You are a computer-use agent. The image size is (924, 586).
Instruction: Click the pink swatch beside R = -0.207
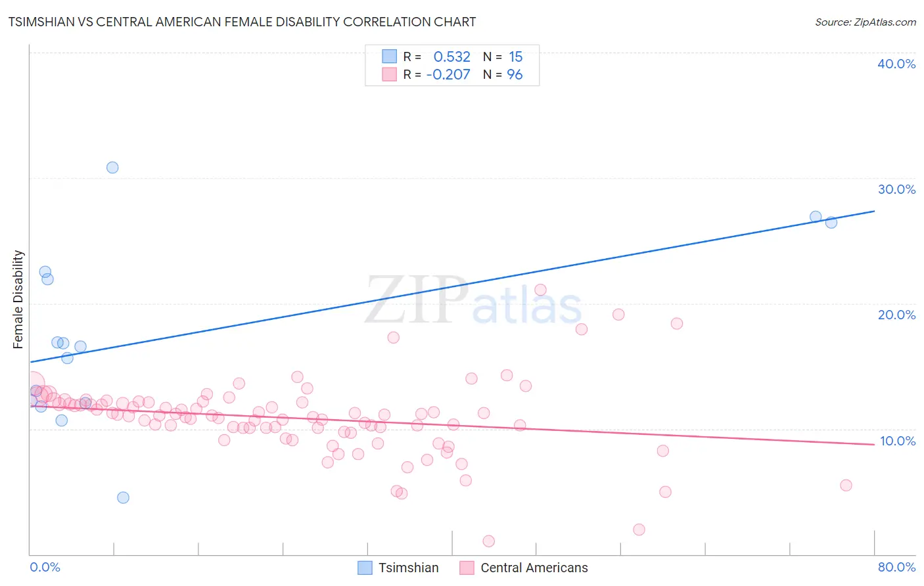389,74
